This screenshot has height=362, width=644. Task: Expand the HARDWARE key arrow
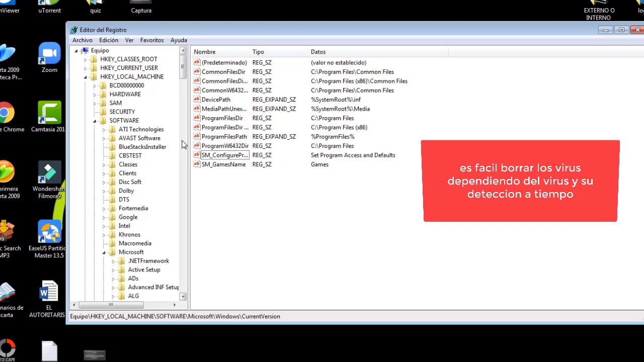[x=95, y=94]
